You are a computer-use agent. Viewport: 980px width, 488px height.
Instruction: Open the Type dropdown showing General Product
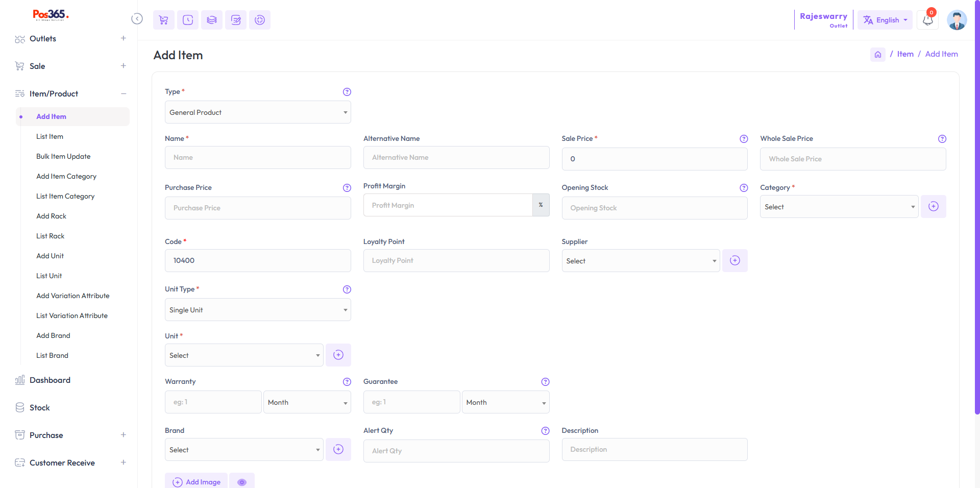click(258, 112)
